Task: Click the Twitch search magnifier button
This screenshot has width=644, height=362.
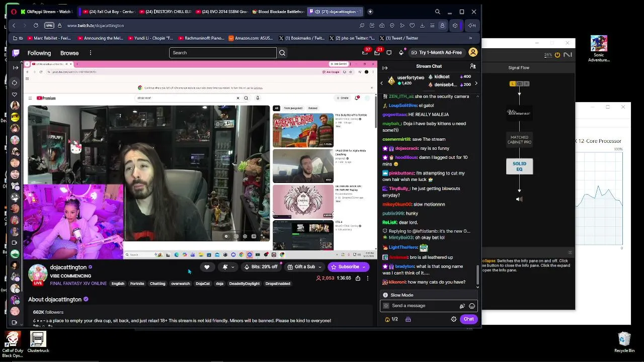Action: tap(282, 53)
